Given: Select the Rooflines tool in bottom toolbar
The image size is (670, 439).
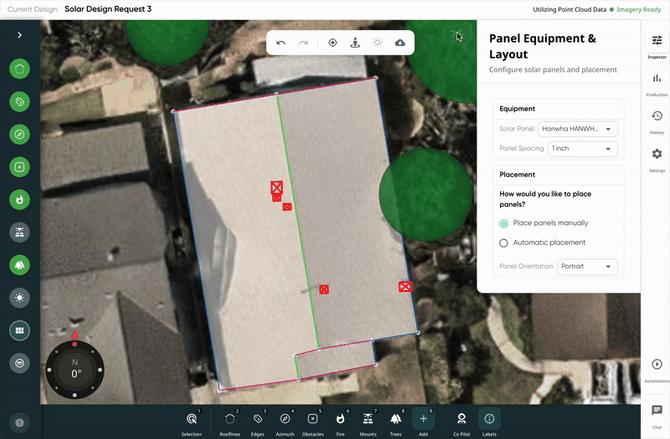Looking at the screenshot, I should tap(230, 420).
